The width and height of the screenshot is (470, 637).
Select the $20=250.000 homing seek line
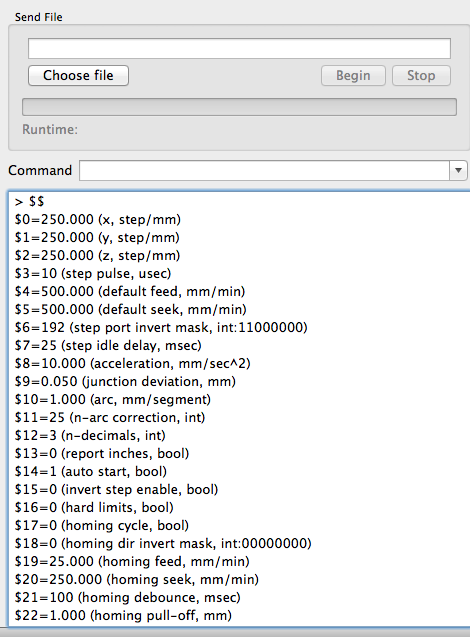(x=136, y=579)
